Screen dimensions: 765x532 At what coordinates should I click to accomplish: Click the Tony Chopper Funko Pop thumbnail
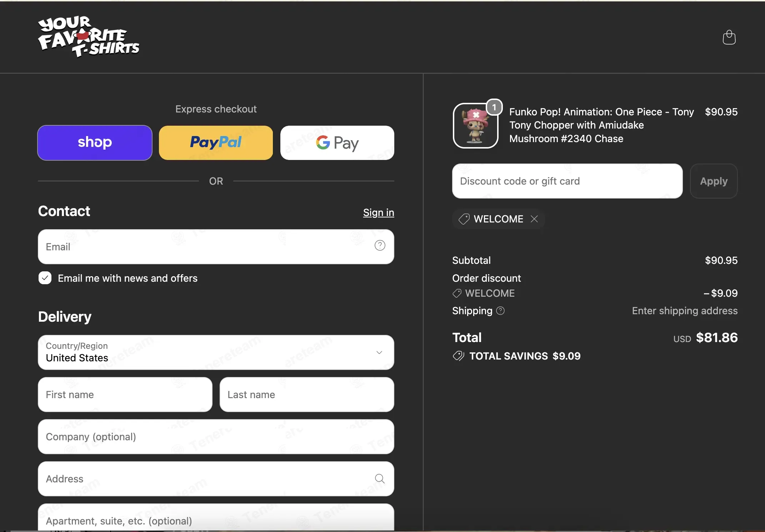point(475,126)
